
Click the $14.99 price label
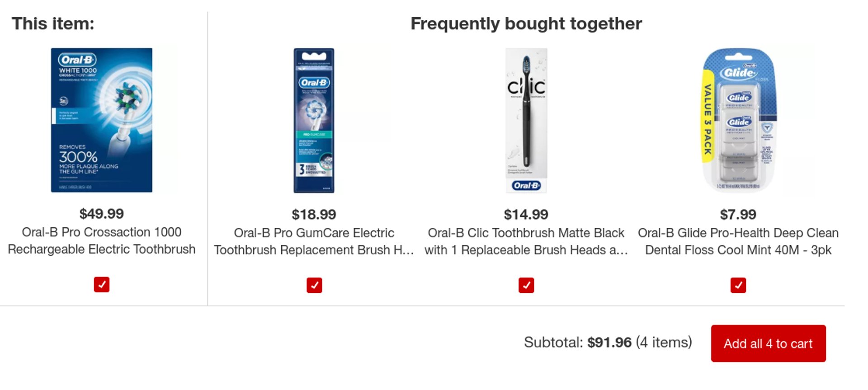click(526, 215)
